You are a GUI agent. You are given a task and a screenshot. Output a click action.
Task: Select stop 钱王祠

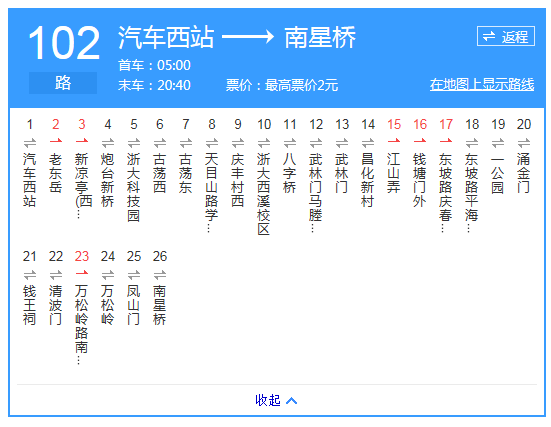30,305
